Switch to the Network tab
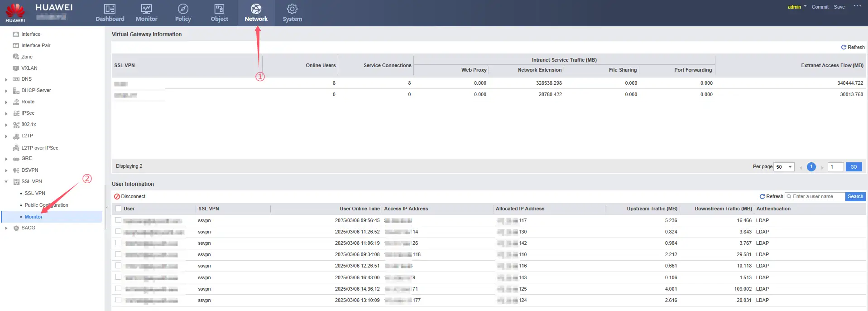 click(x=256, y=13)
